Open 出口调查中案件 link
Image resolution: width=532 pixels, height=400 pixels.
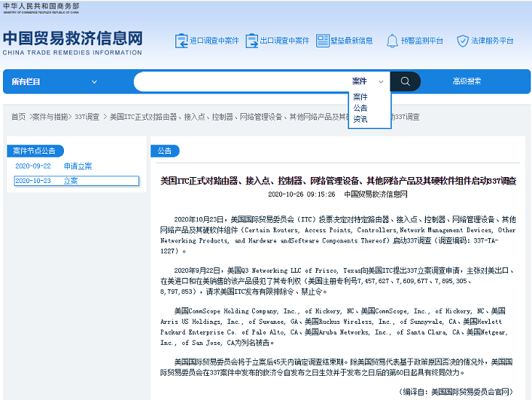(x=284, y=41)
